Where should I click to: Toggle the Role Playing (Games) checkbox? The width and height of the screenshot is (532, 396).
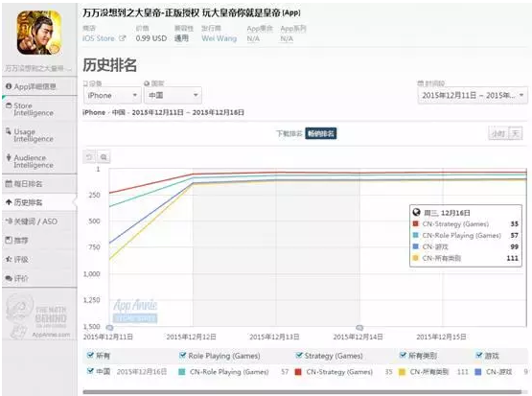pos(182,356)
